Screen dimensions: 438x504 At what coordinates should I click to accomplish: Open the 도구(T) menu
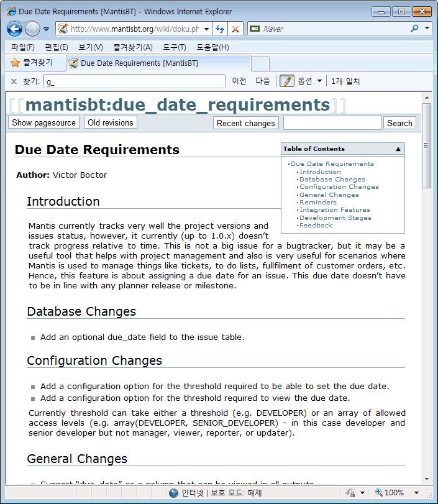pos(174,47)
